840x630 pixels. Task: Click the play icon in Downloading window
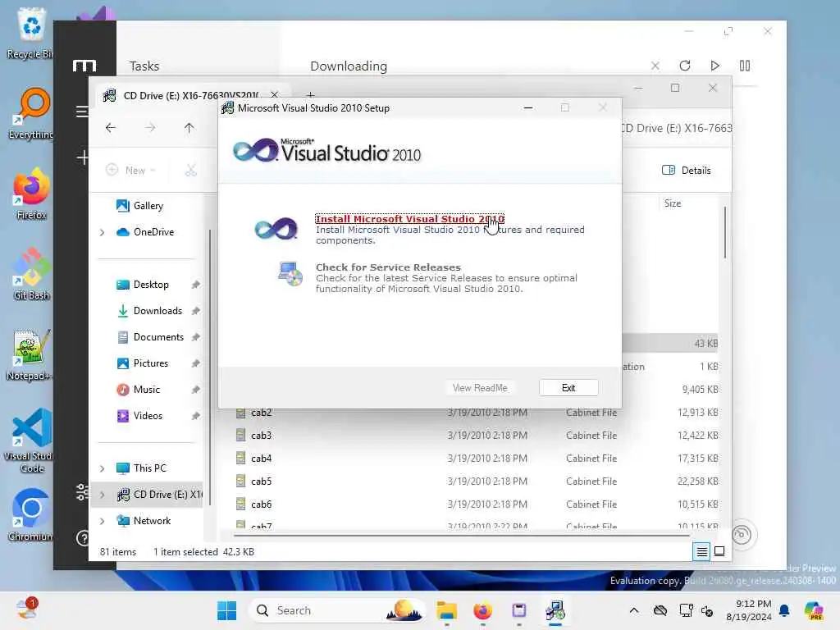(x=714, y=66)
